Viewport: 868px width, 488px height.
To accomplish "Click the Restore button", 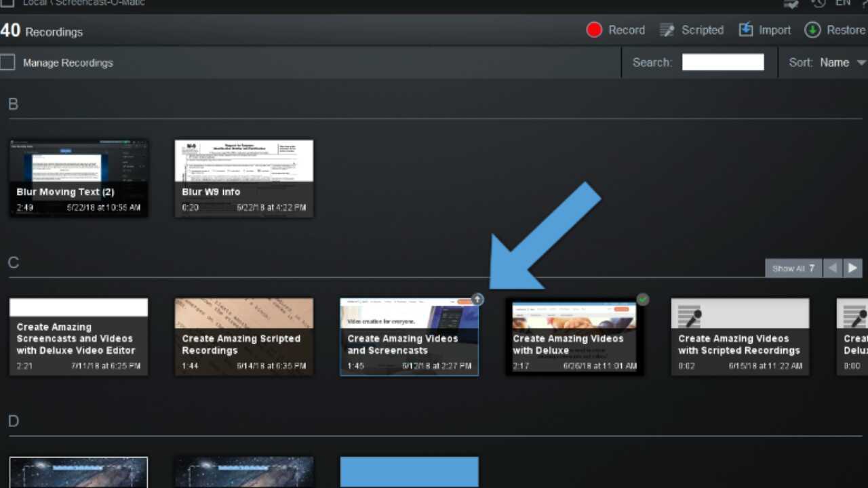I will 835,30.
